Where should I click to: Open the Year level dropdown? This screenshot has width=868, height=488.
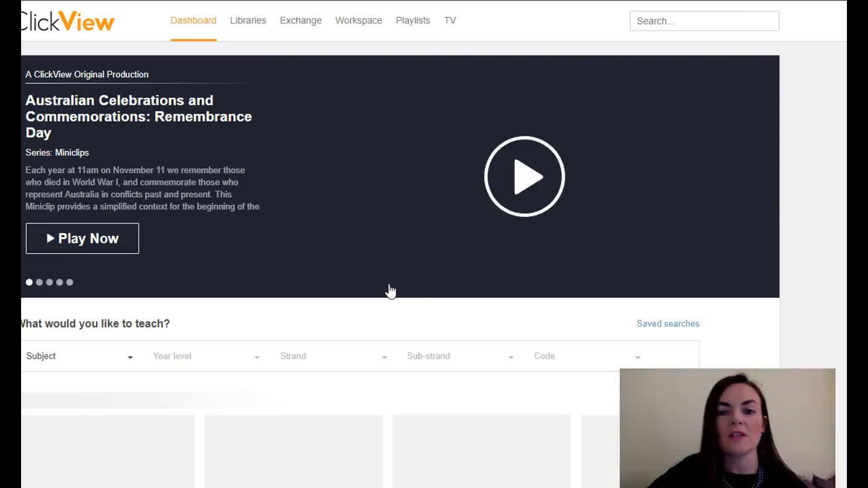pyautogui.click(x=206, y=356)
